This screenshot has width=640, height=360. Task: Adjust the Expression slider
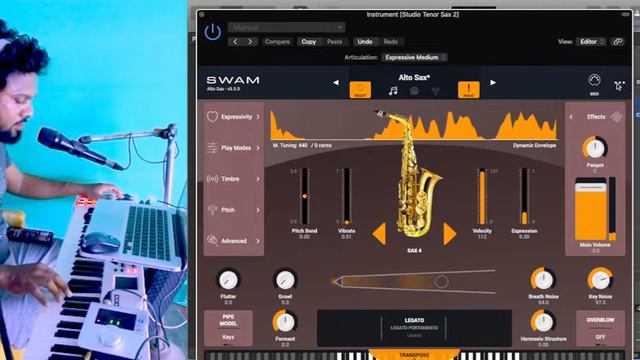[x=524, y=197]
